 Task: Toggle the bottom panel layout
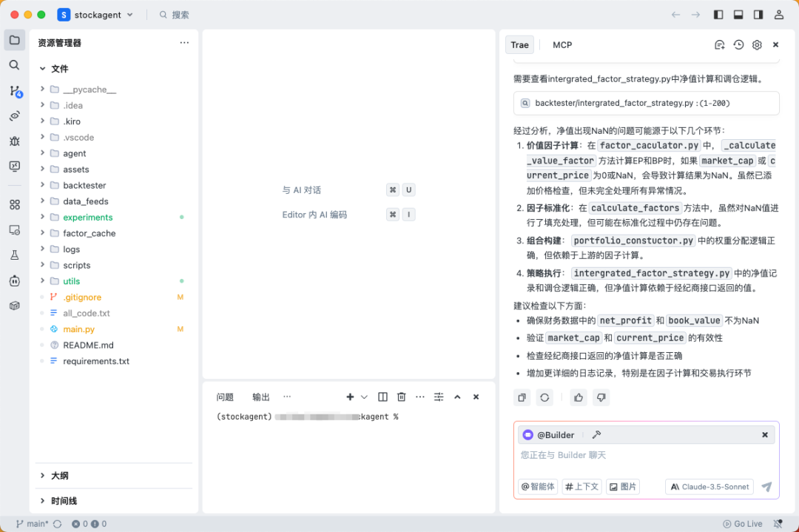click(x=738, y=15)
